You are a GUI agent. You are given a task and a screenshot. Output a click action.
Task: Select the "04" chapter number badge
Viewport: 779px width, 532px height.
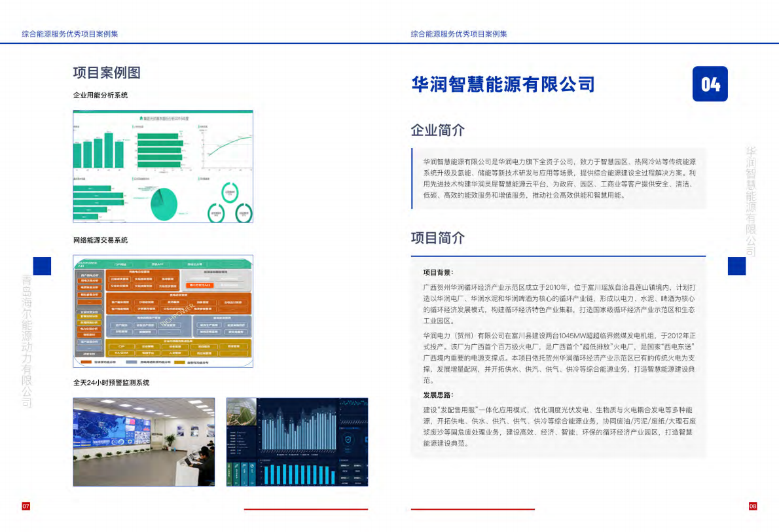pyautogui.click(x=712, y=84)
